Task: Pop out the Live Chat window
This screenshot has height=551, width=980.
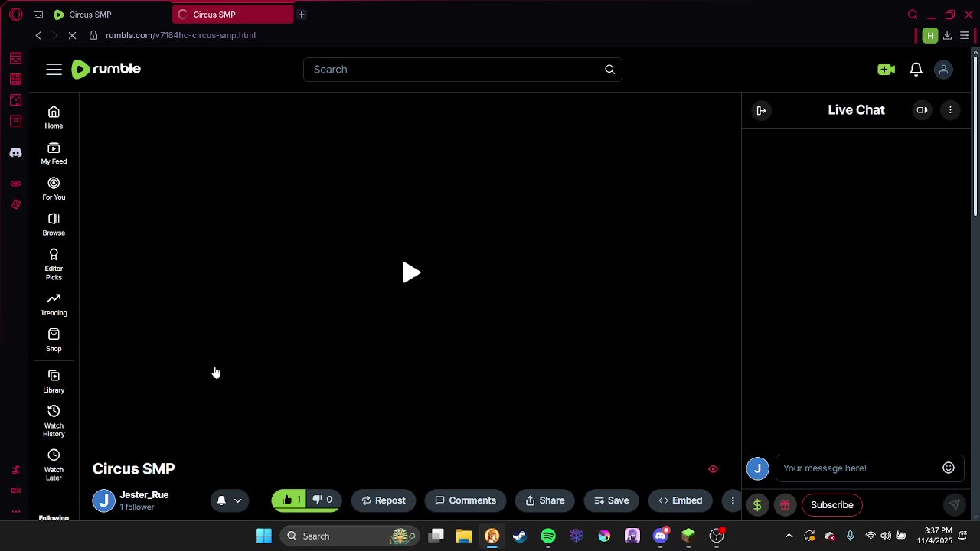Action: (922, 110)
